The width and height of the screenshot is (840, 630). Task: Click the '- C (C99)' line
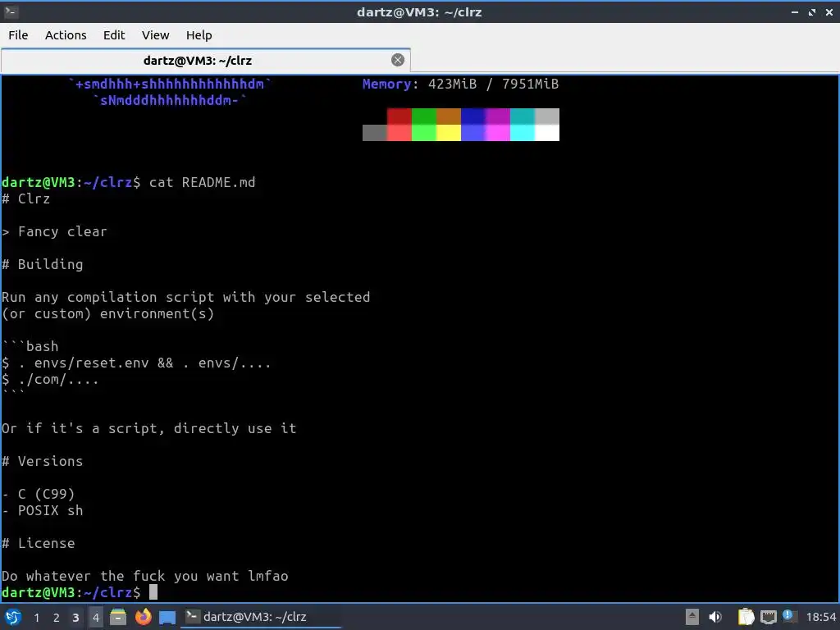[x=38, y=494]
